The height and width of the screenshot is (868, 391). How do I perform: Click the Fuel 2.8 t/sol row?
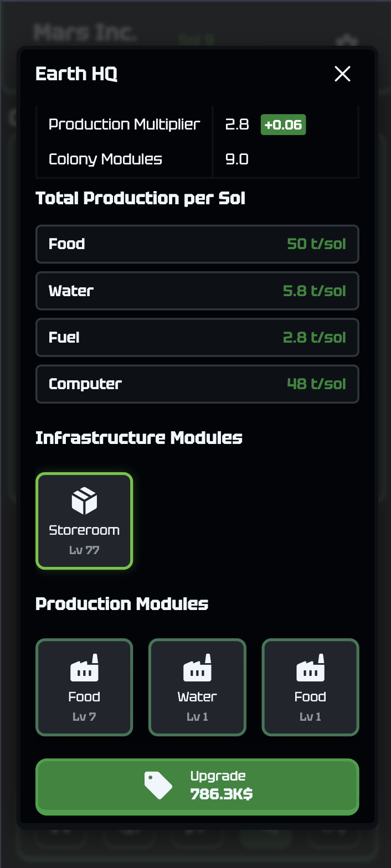pyautogui.click(x=197, y=337)
